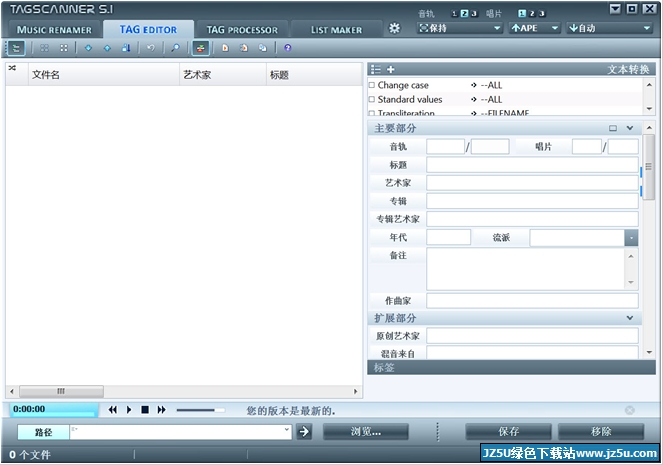Sort by 标题 column header
The height and width of the screenshot is (465, 663).
pos(314,75)
